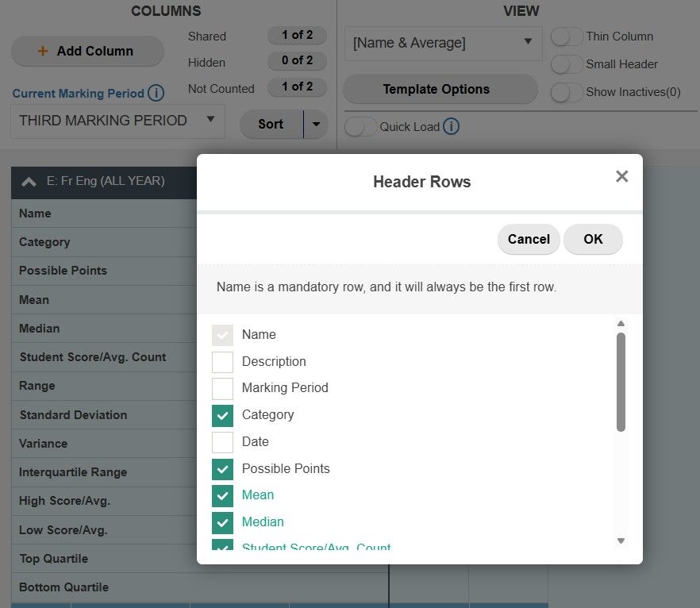
Task: Click OK to save header row changes
Action: coord(593,239)
